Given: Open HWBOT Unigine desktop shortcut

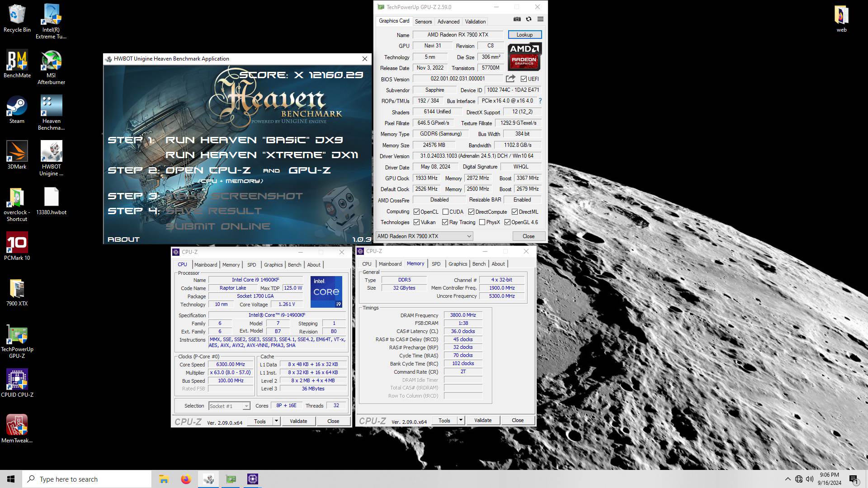Looking at the screenshot, I should pos(51,159).
